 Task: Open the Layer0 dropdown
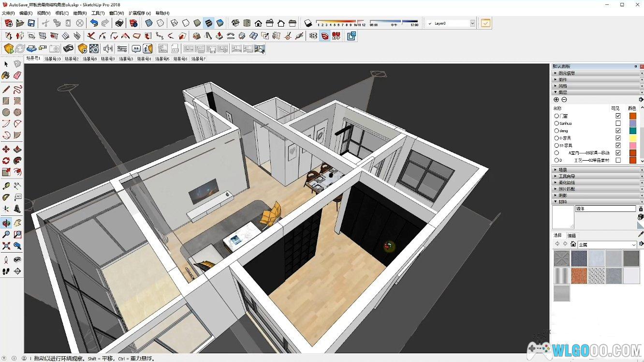(472, 23)
